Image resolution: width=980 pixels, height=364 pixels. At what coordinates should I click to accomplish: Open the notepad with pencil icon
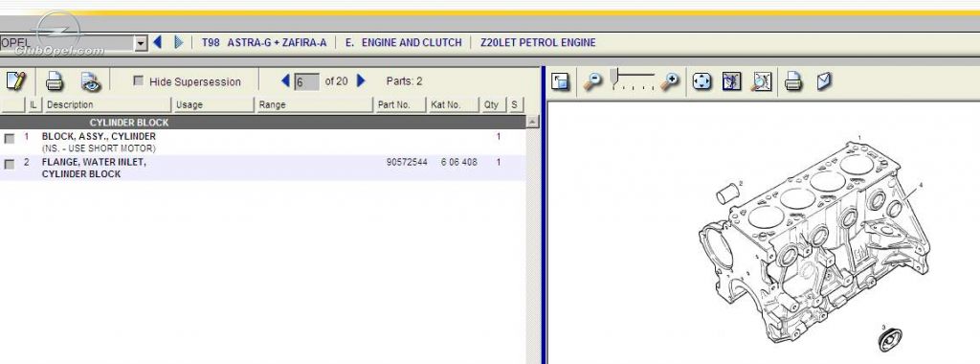pos(15,81)
